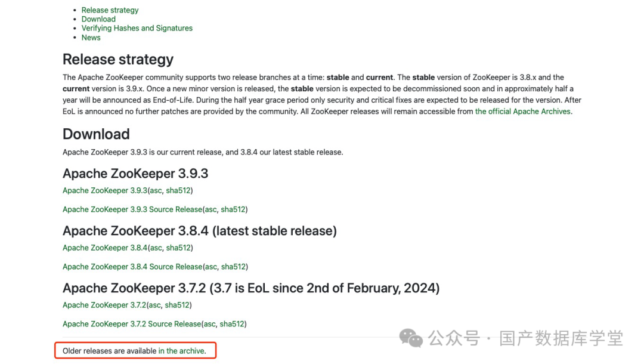Open Verifying Hashes and Signatures link
The height and width of the screenshot is (364, 644).
coord(137,28)
